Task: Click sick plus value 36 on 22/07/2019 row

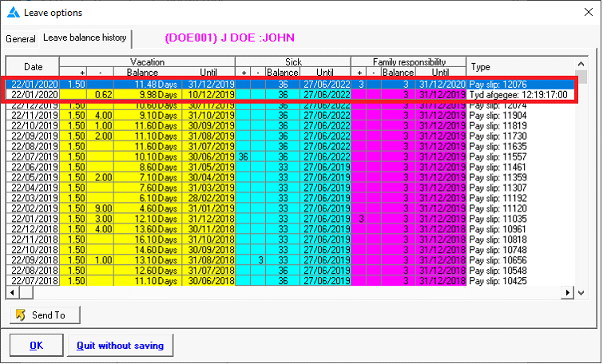Action: (x=243, y=156)
